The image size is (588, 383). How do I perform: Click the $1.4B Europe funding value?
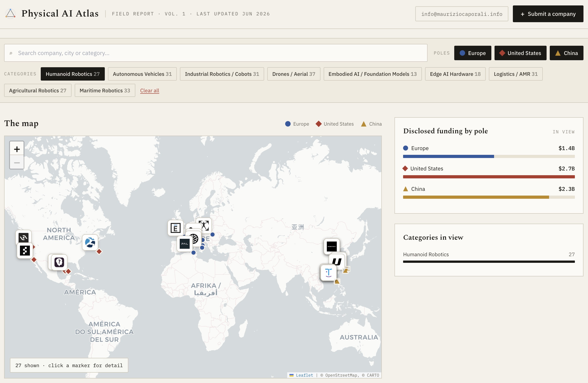coord(566,148)
